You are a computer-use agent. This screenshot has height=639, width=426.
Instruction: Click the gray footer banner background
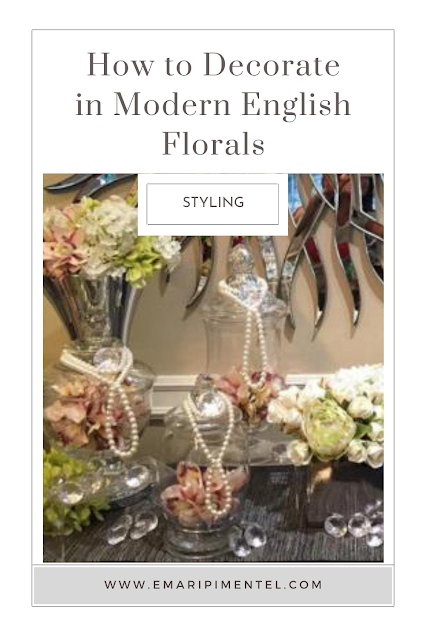click(213, 585)
